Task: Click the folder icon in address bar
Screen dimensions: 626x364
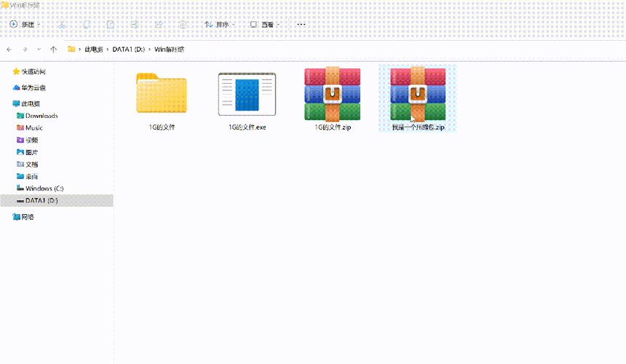Action: (71, 49)
